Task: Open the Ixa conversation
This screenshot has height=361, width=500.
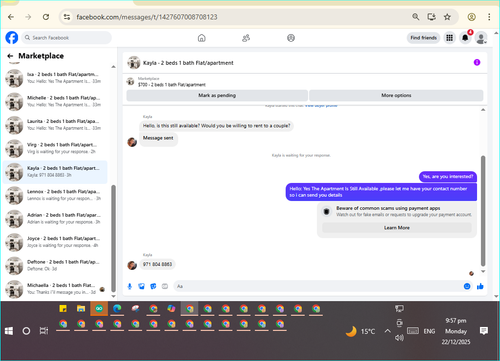Action: pos(55,78)
